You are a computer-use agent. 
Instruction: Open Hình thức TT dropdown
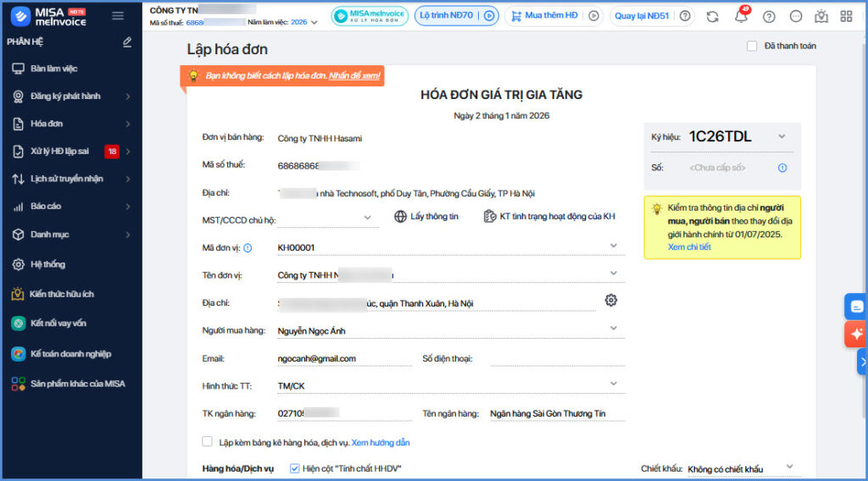point(614,384)
